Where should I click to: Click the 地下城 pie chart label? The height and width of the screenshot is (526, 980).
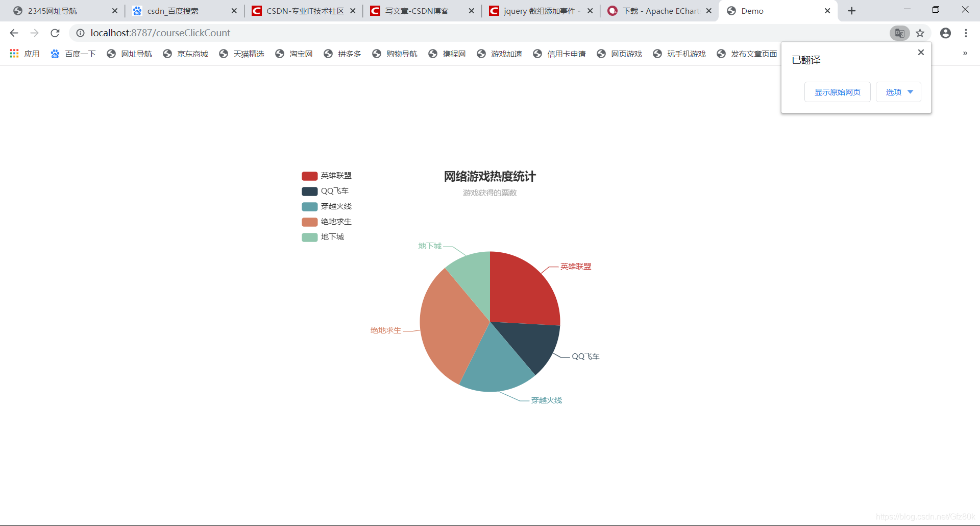[x=430, y=246]
